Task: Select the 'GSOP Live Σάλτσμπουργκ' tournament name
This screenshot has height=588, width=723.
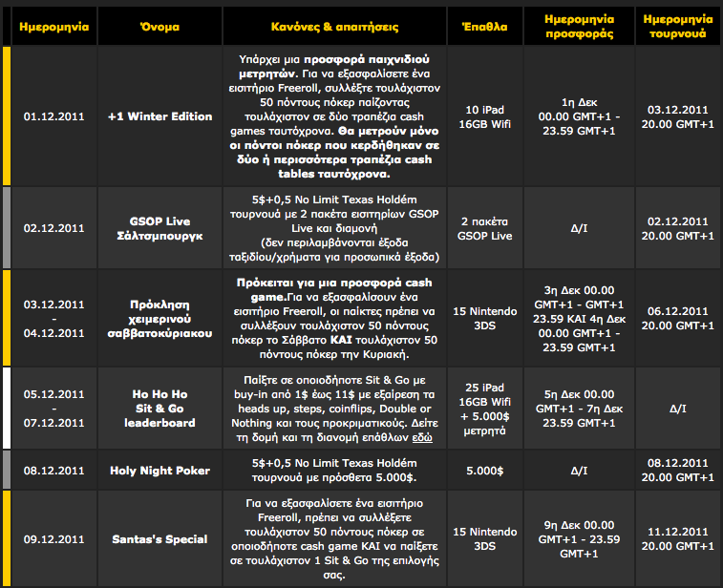Action: (159, 228)
